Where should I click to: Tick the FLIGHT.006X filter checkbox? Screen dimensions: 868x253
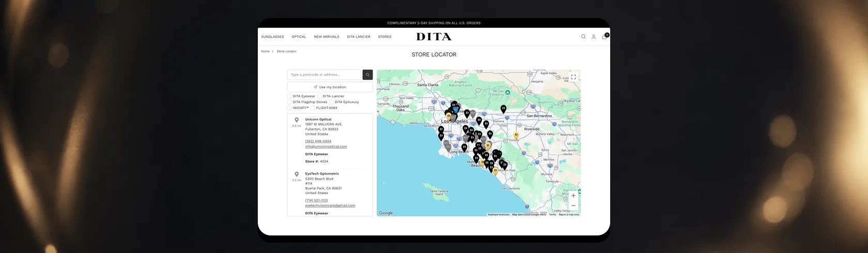tap(313, 108)
